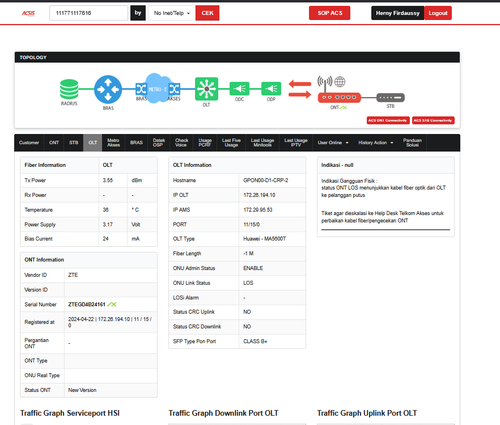The height and width of the screenshot is (425, 500).
Task: Click the Metro-E cloud icon
Action: coord(157,88)
